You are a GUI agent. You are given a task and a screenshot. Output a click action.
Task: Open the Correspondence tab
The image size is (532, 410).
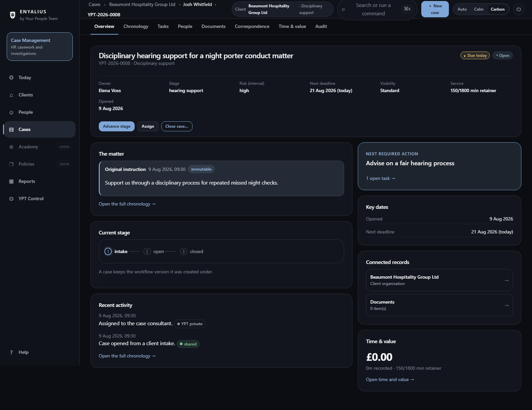tap(252, 26)
